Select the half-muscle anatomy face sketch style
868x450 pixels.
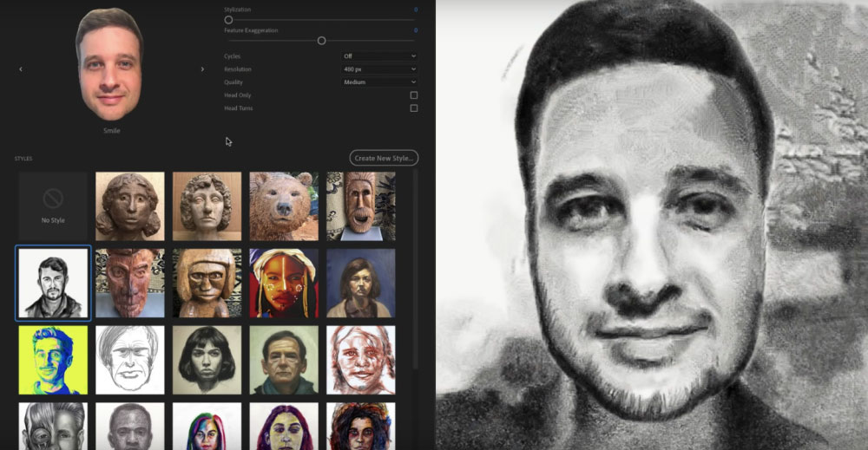(53, 427)
